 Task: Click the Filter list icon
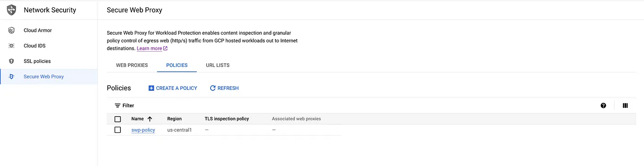[118, 106]
